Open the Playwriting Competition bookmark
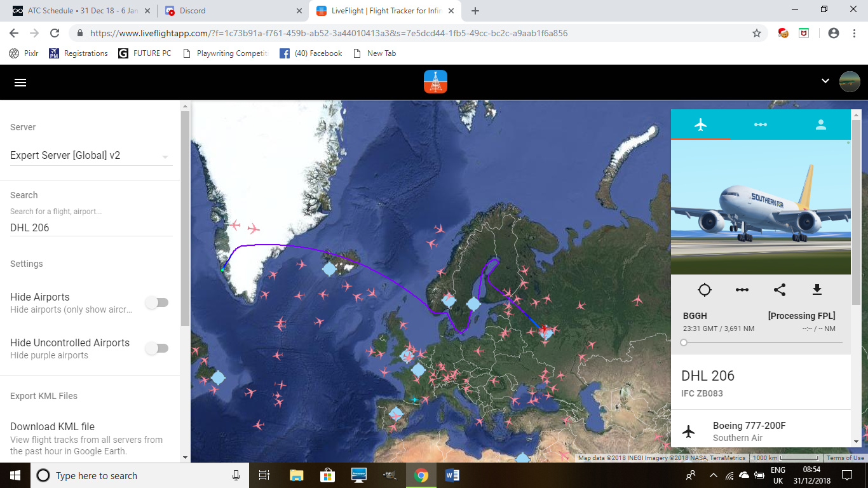868x488 pixels. (224, 53)
